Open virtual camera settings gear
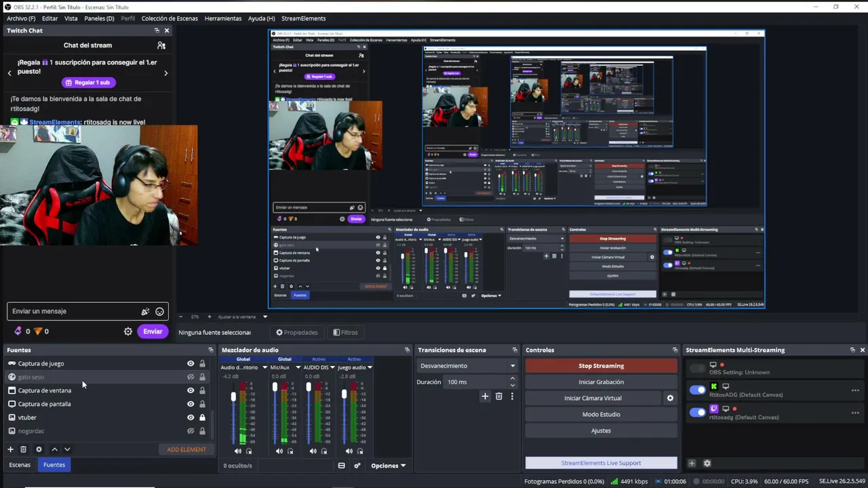Viewport: 868px width, 488px height. pos(670,398)
